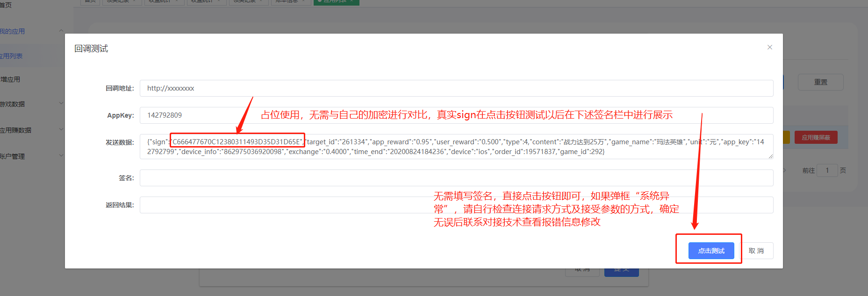Go to 首页 in the sidebar
The width and height of the screenshot is (868, 296).
click(6, 5)
